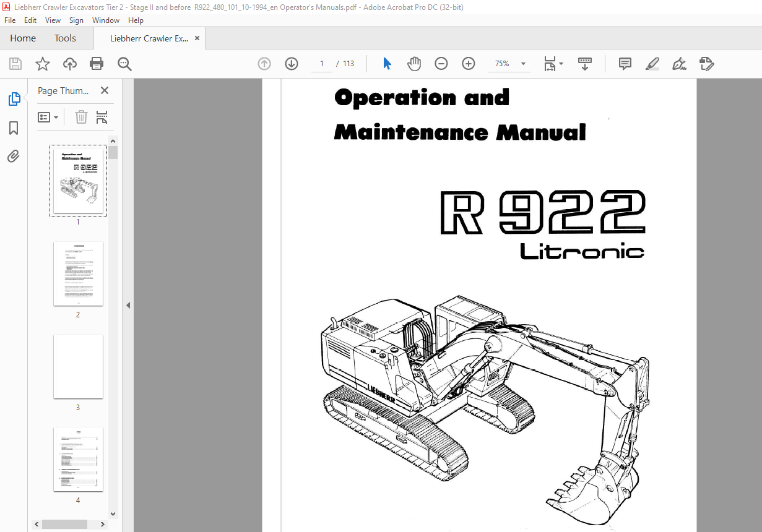Click the horizontal scrollbar left arrow
This screenshot has height=532, width=762.
(37, 524)
